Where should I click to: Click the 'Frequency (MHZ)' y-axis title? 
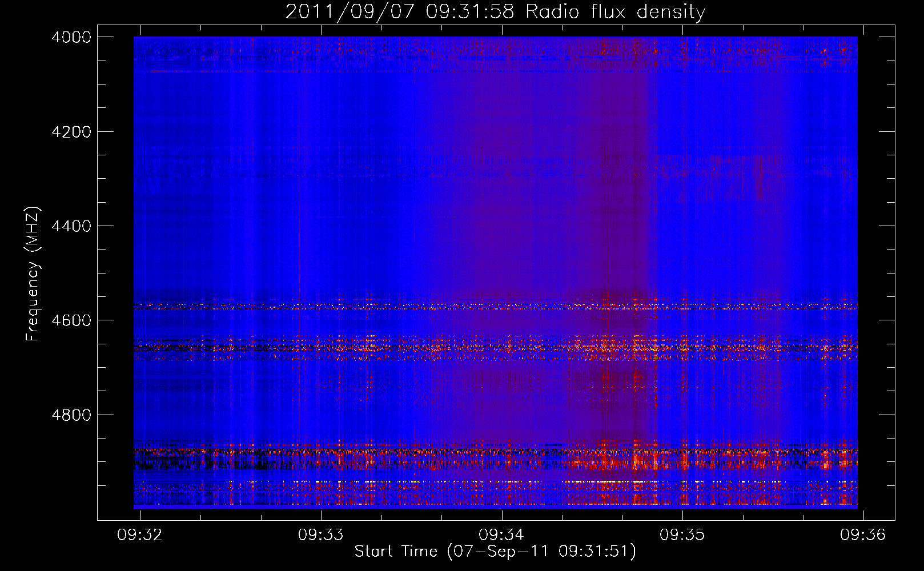click(x=33, y=274)
